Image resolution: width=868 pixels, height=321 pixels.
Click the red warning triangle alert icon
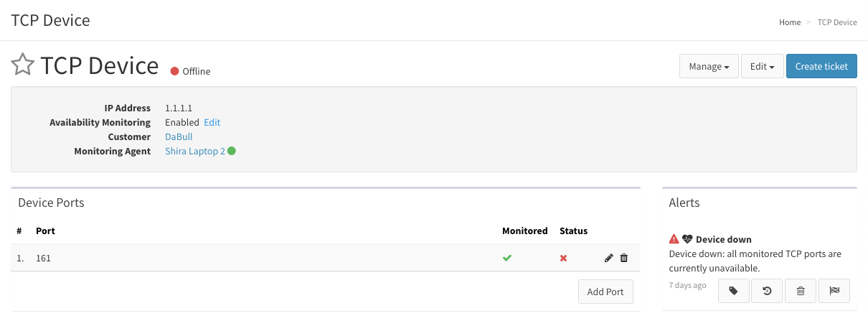click(674, 239)
